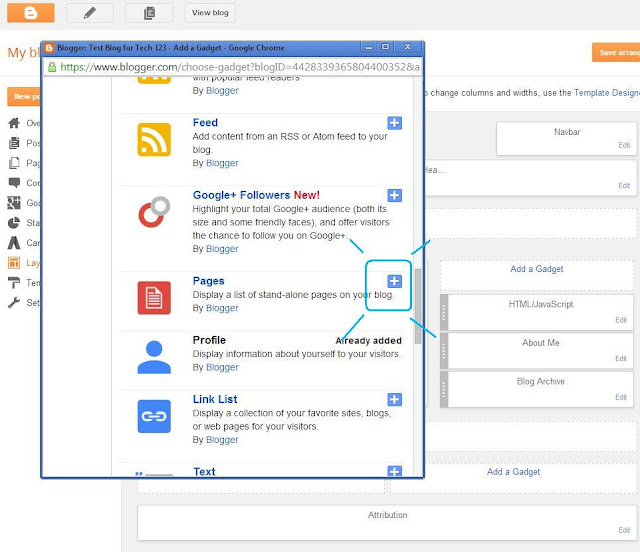
Task: Click the My blogs heading link
Action: [x=24, y=53]
